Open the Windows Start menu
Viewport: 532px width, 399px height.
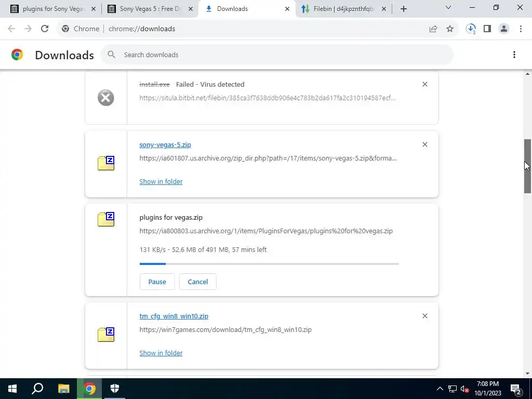12,389
